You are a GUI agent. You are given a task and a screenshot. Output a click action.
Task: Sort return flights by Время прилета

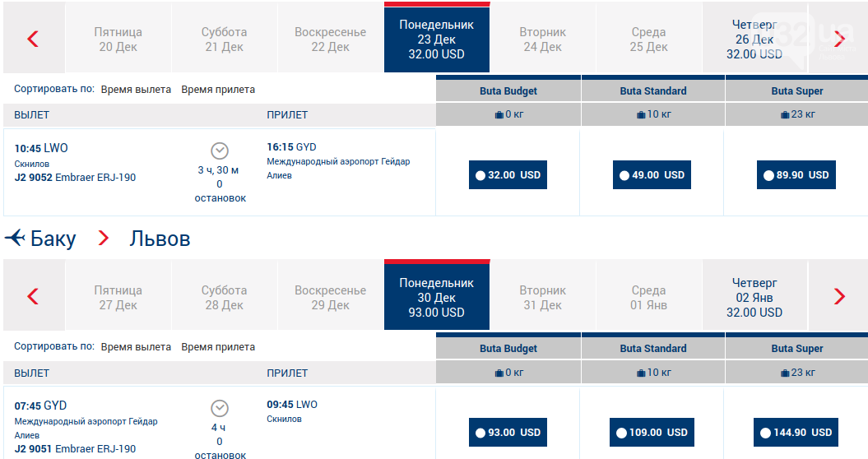pyautogui.click(x=218, y=347)
